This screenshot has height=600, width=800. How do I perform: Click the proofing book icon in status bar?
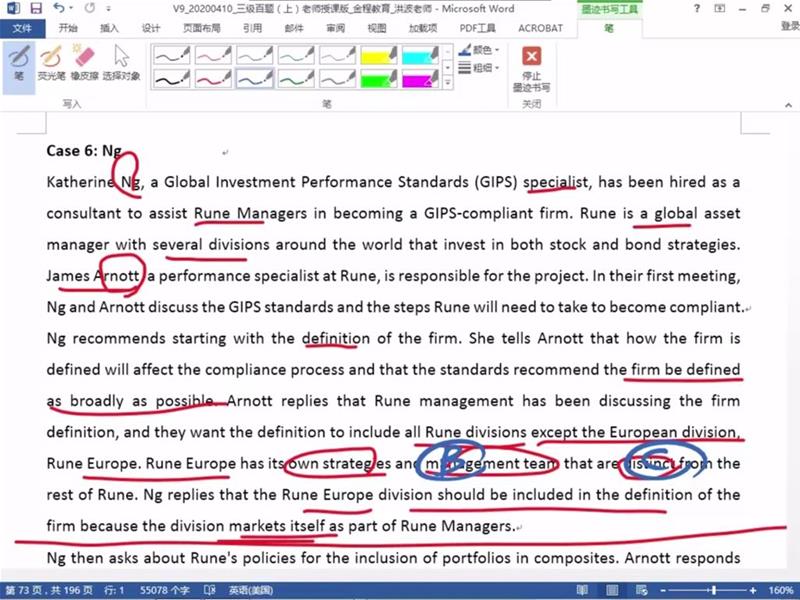[x=210, y=591]
